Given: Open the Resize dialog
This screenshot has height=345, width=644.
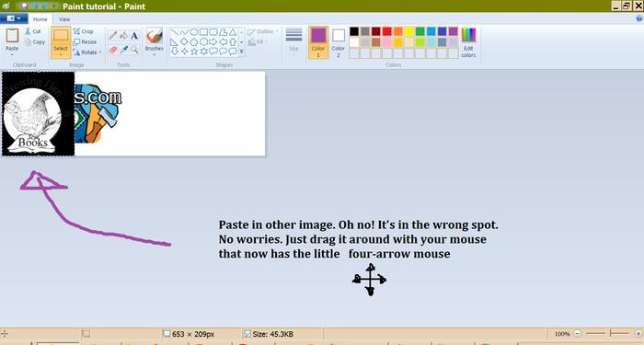Looking at the screenshot, I should 85,42.
